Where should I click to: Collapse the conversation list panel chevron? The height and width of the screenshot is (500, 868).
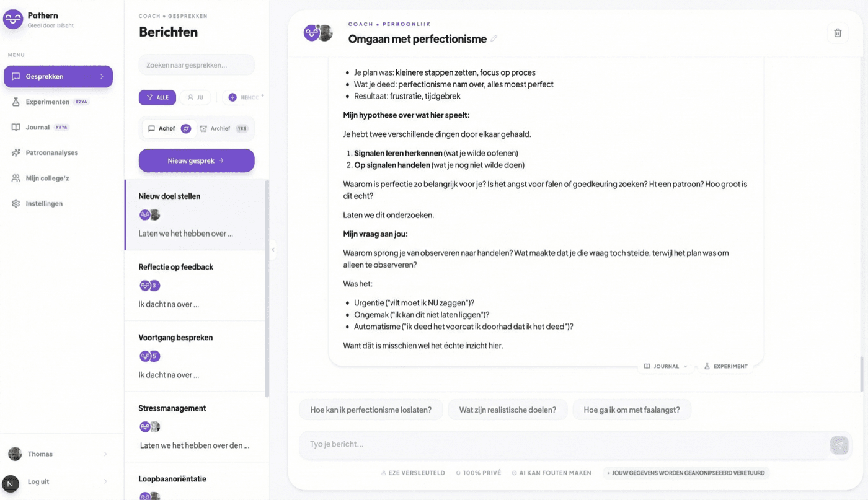tap(273, 250)
